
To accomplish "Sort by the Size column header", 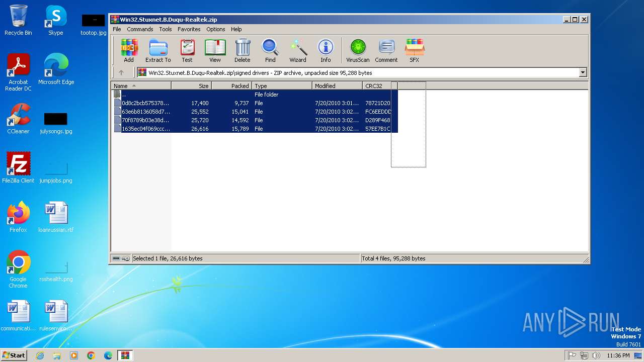I will 191,86.
